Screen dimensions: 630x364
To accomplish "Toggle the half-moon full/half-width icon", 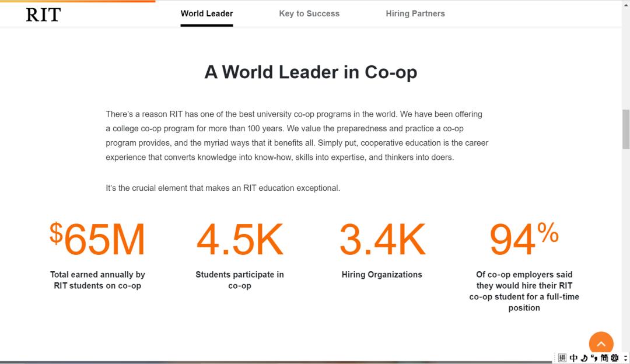I will point(584,358).
